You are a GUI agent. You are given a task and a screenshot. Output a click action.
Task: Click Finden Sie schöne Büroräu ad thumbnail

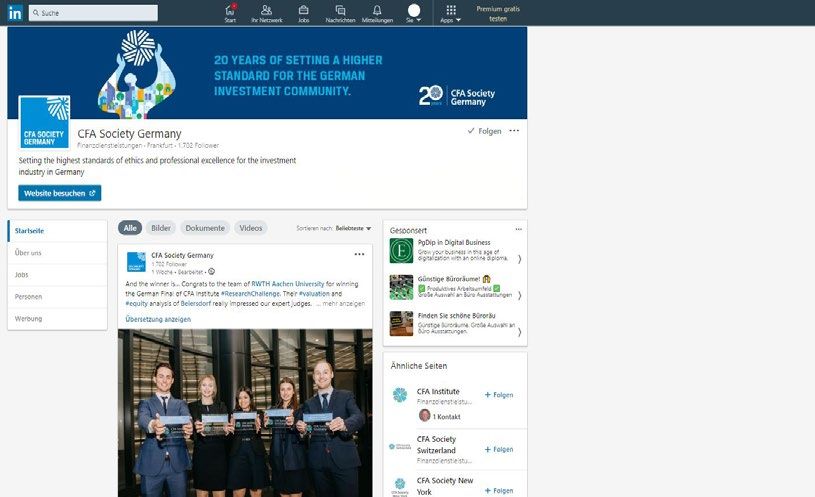click(401, 323)
